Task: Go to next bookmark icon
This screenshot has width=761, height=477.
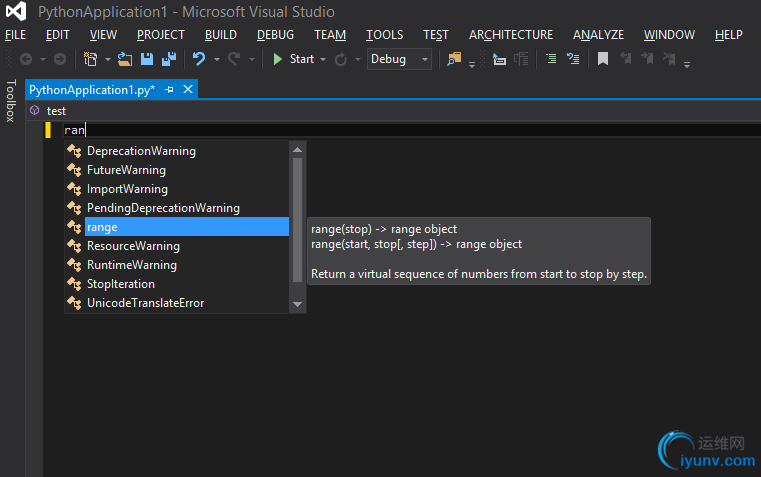Action: point(647,59)
